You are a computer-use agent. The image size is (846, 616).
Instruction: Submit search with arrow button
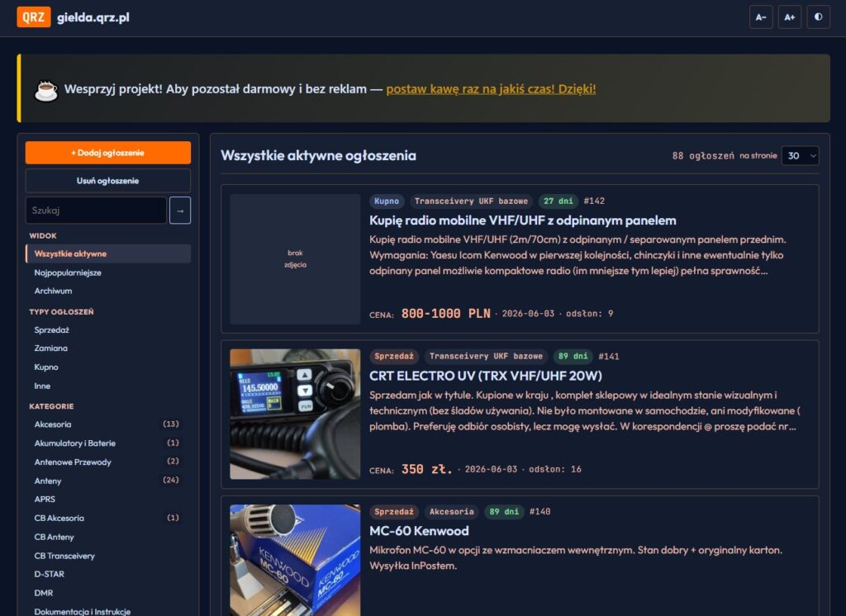click(180, 211)
